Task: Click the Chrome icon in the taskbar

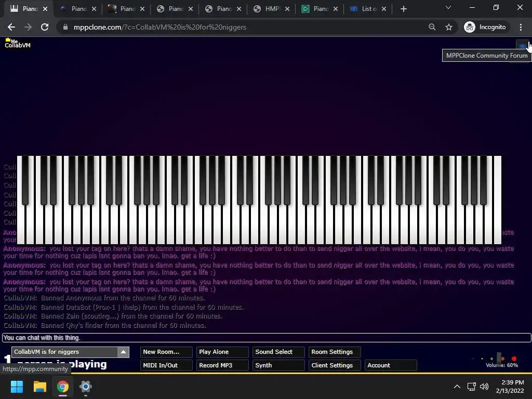Action: [x=62, y=387]
